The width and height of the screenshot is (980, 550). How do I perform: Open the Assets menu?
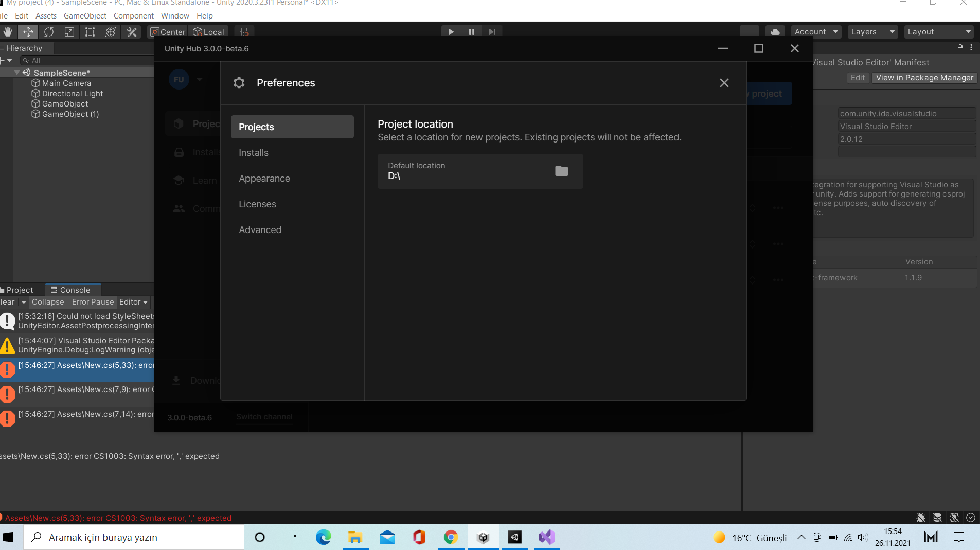[x=46, y=16]
